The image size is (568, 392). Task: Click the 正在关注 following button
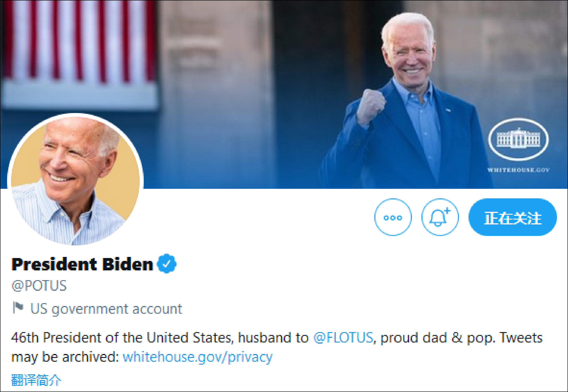pos(513,217)
